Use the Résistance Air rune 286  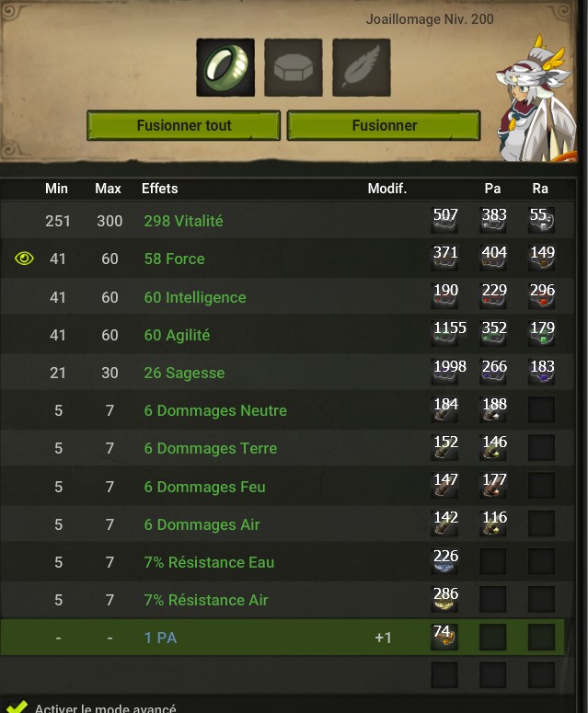pos(444,599)
